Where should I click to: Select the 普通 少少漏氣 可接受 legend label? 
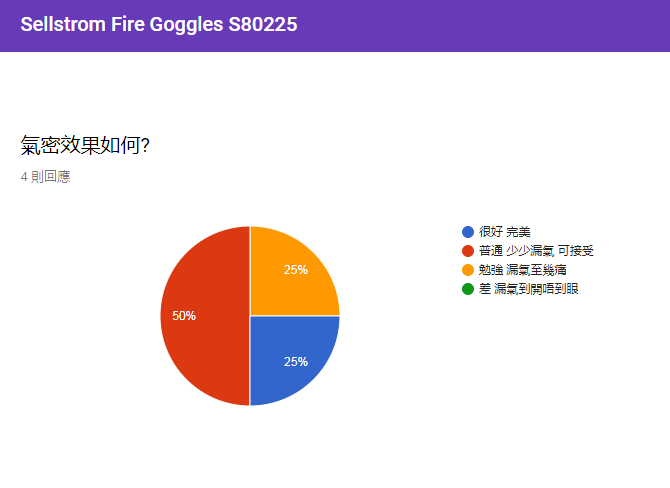click(x=536, y=251)
